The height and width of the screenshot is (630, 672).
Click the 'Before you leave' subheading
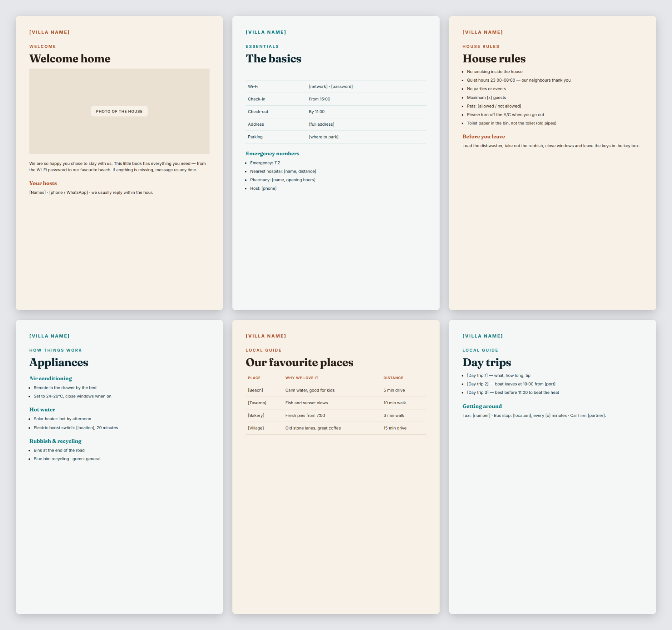[x=484, y=136]
